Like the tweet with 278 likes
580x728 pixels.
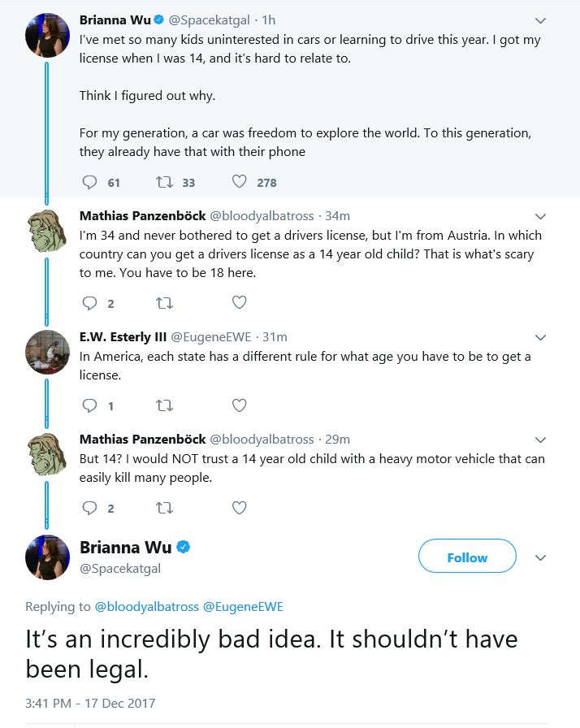point(240,181)
